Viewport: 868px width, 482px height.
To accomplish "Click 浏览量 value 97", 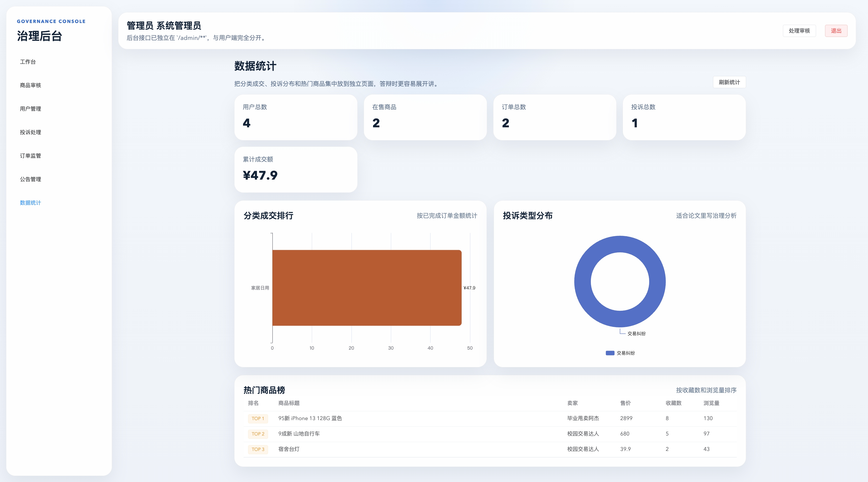I will [x=706, y=434].
